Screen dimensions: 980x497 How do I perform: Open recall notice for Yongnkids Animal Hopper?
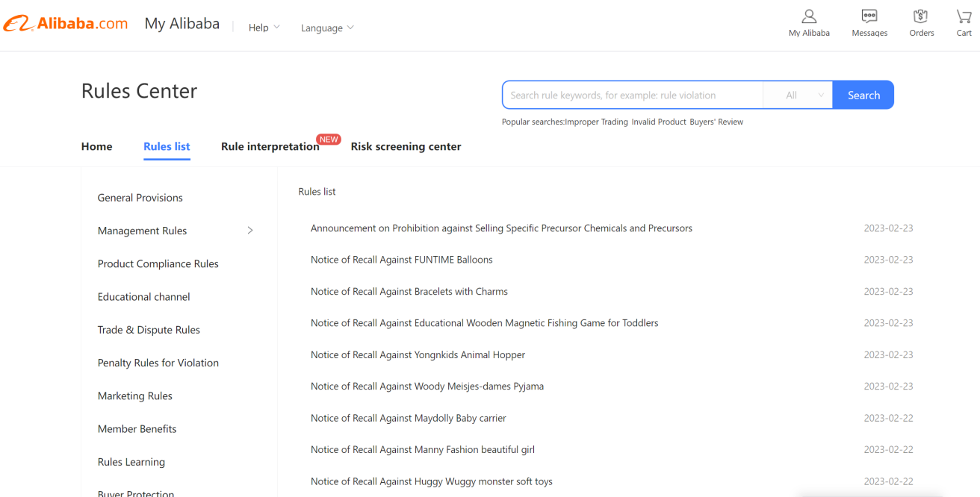pyautogui.click(x=418, y=355)
